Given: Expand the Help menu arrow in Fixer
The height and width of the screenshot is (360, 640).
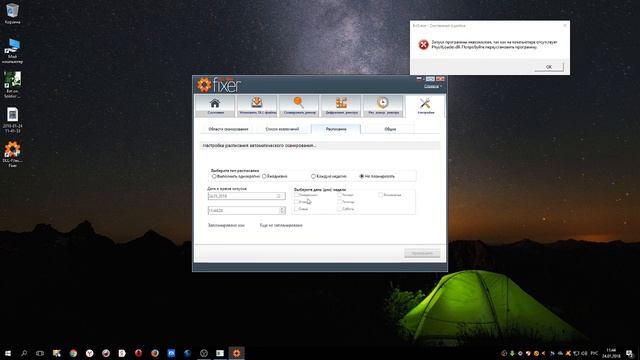Looking at the screenshot, I should click(441, 86).
